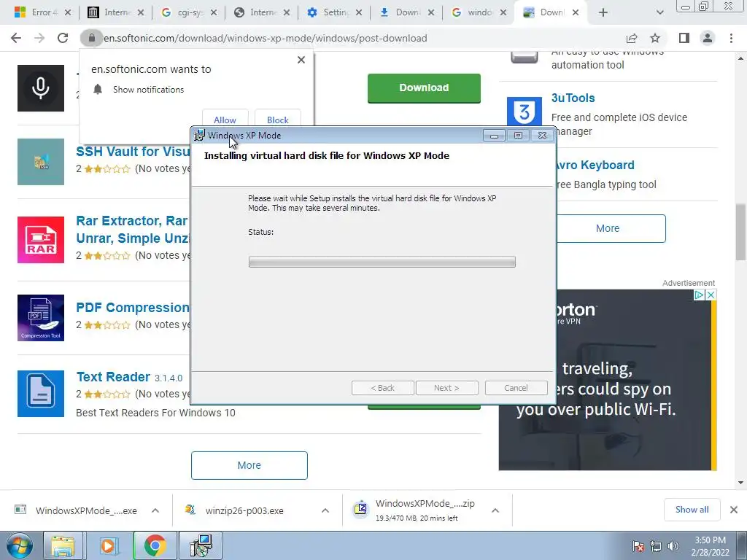This screenshot has width=747, height=560.
Task: Close the Norton advertisement
Action: point(711,295)
